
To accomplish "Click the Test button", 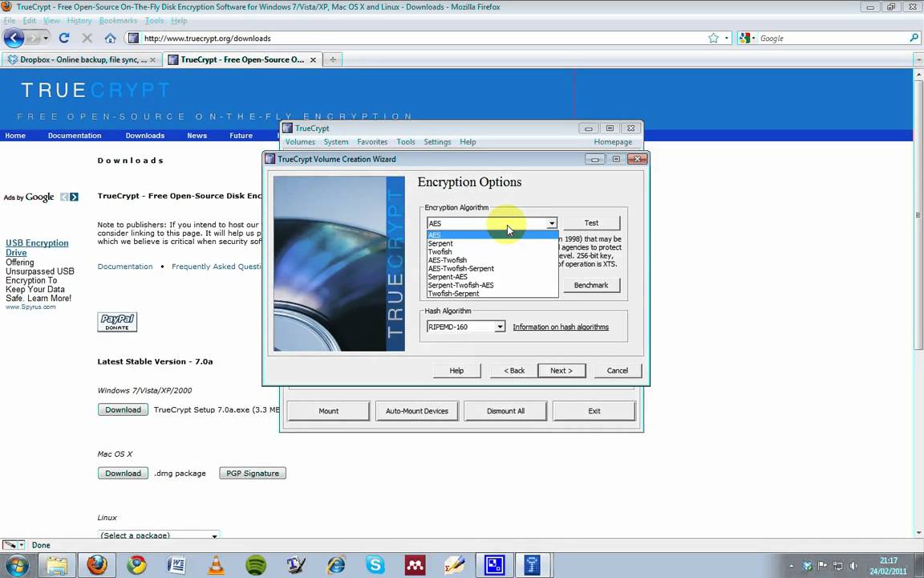I will pyautogui.click(x=591, y=223).
